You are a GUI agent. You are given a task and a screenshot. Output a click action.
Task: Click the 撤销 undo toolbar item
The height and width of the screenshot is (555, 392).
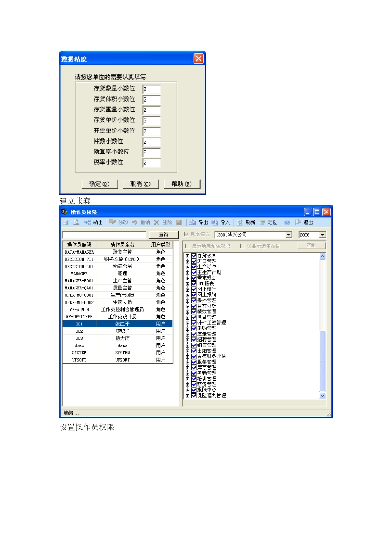click(x=141, y=222)
